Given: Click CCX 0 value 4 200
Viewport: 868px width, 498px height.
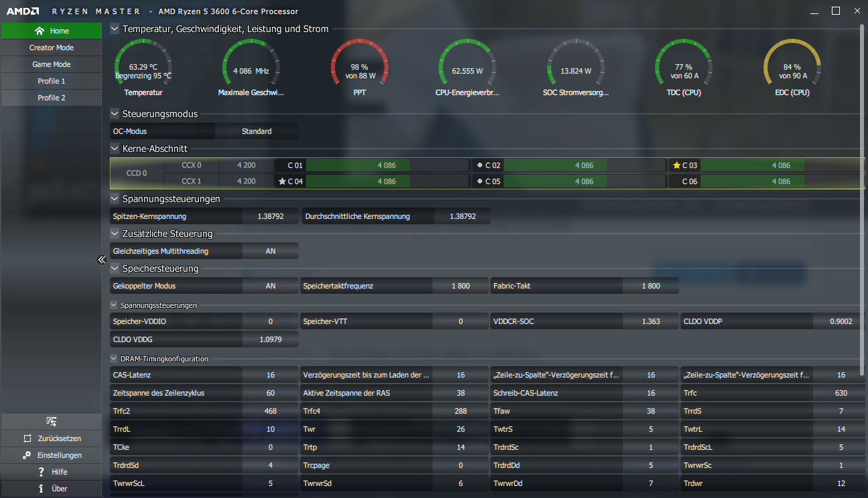Looking at the screenshot, I should [246, 165].
